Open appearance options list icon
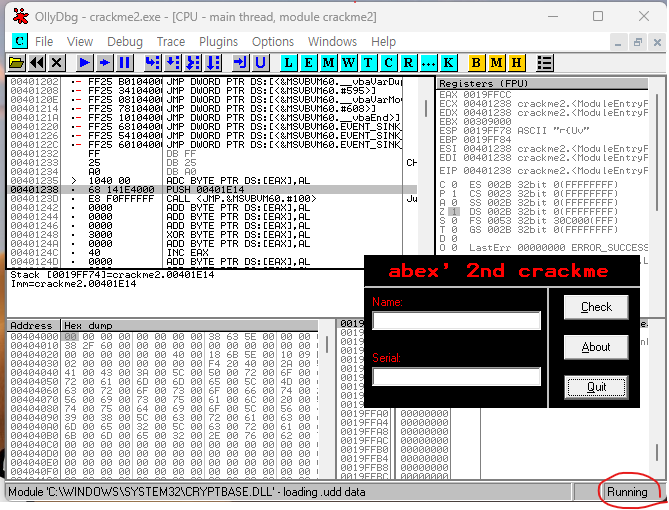 pos(545,63)
